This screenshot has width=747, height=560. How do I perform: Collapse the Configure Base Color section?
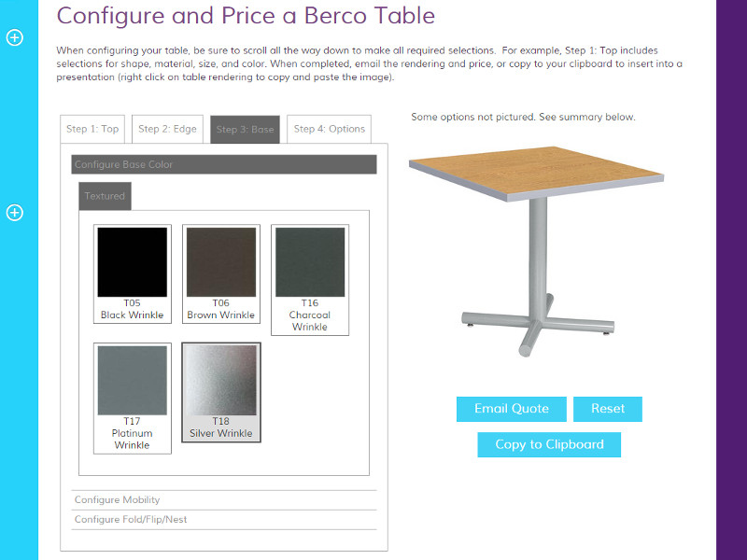click(x=224, y=164)
